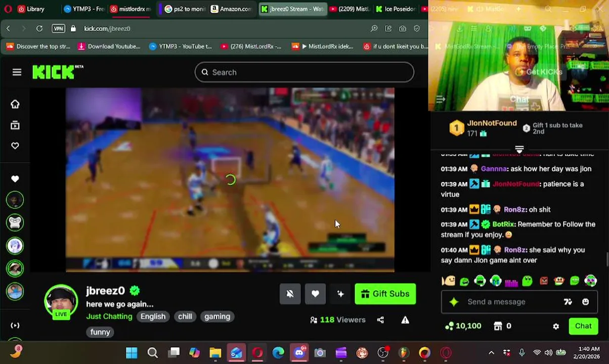The width and height of the screenshot is (609, 364).
Task: Click green sparkle icon in message box
Action: click(x=454, y=302)
